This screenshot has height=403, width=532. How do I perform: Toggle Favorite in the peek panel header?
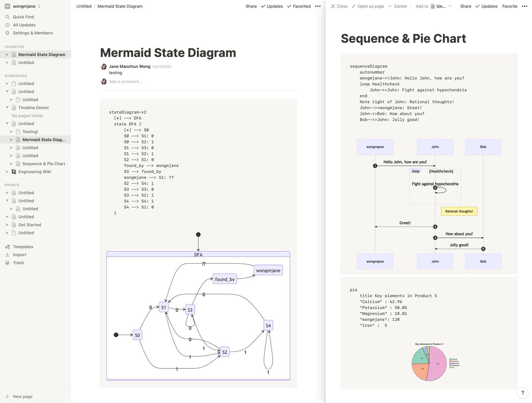(x=510, y=6)
